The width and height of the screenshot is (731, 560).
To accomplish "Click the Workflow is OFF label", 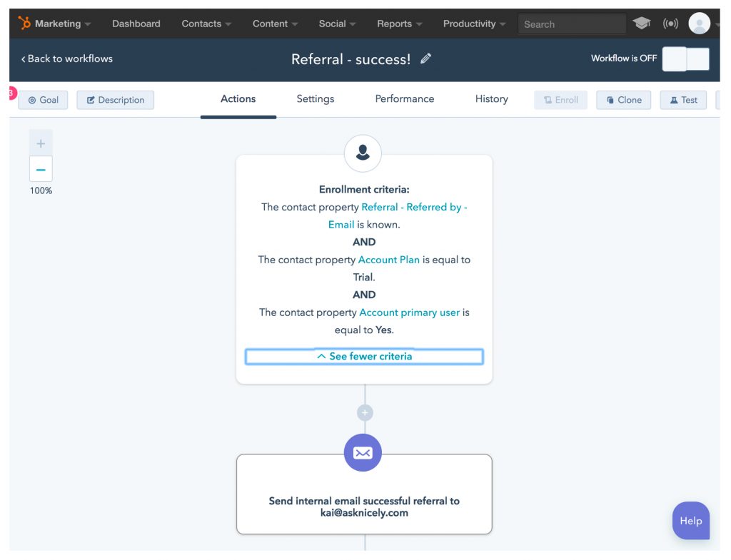I will (x=624, y=58).
